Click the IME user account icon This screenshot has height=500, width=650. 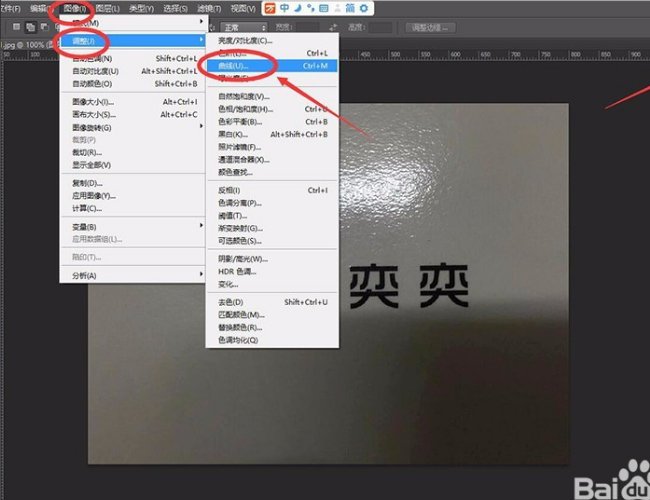(337, 8)
